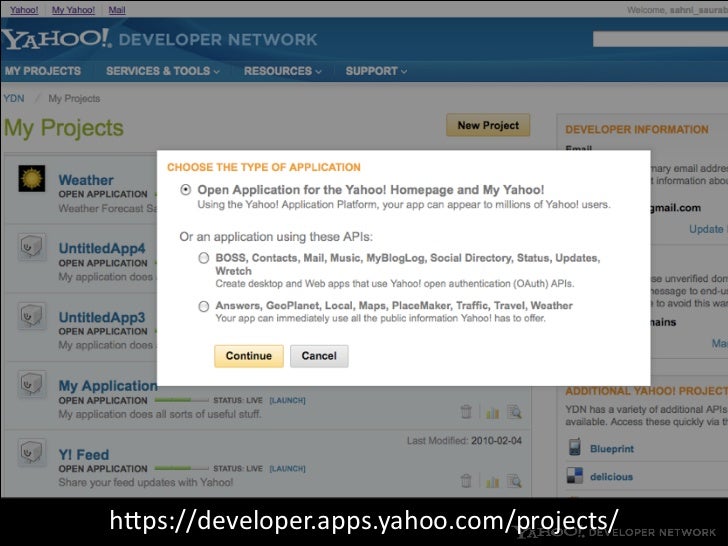Click the search field in header
The image size is (728, 546).
point(660,39)
